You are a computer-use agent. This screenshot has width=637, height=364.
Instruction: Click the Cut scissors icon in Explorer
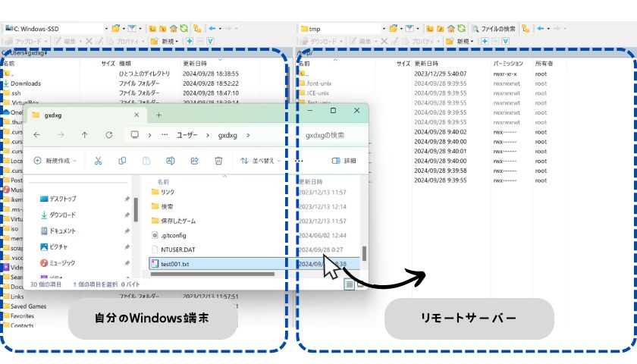click(x=98, y=161)
